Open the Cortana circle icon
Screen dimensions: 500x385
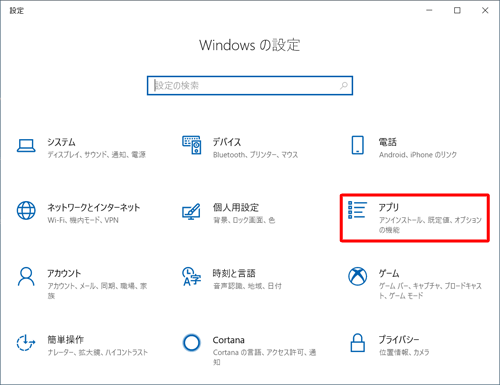click(192, 342)
